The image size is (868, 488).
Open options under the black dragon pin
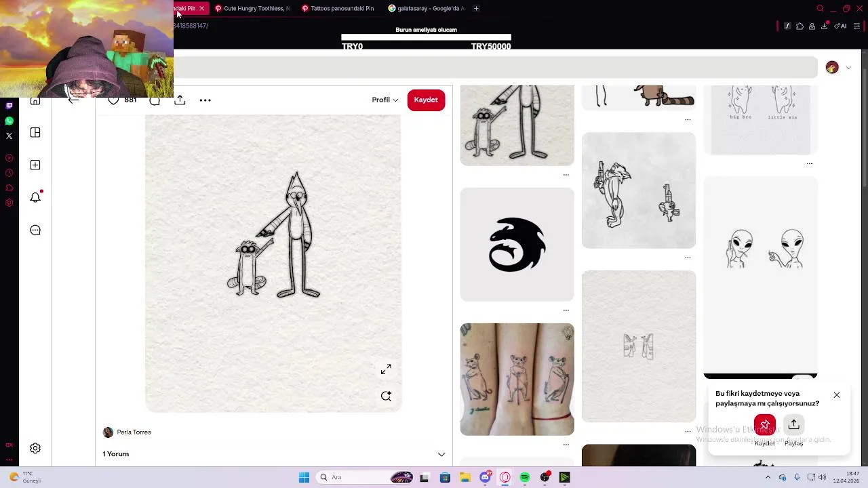566,310
